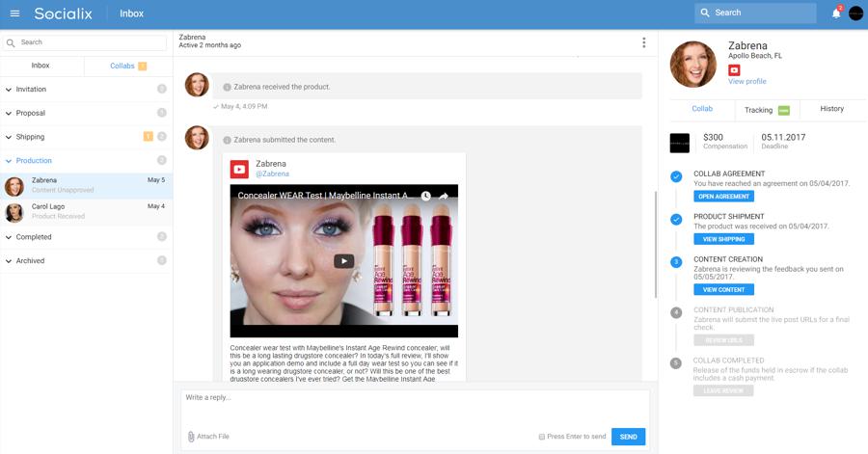This screenshot has height=454, width=868.
Task: Select the Tracking tab
Action: tap(767, 110)
